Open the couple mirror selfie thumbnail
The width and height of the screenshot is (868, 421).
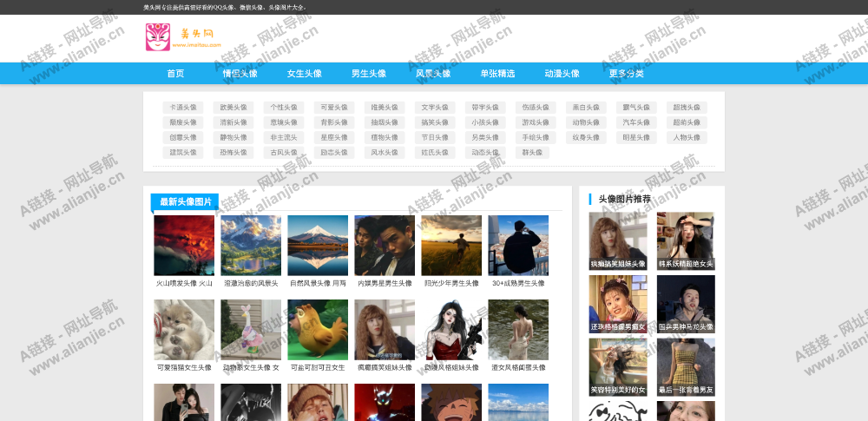coord(184,402)
